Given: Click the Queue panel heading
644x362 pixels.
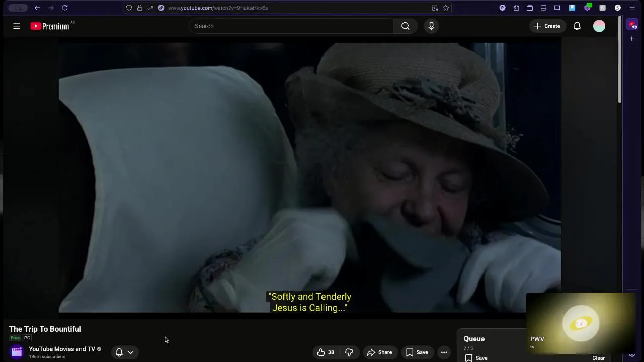Looking at the screenshot, I should coord(474,339).
